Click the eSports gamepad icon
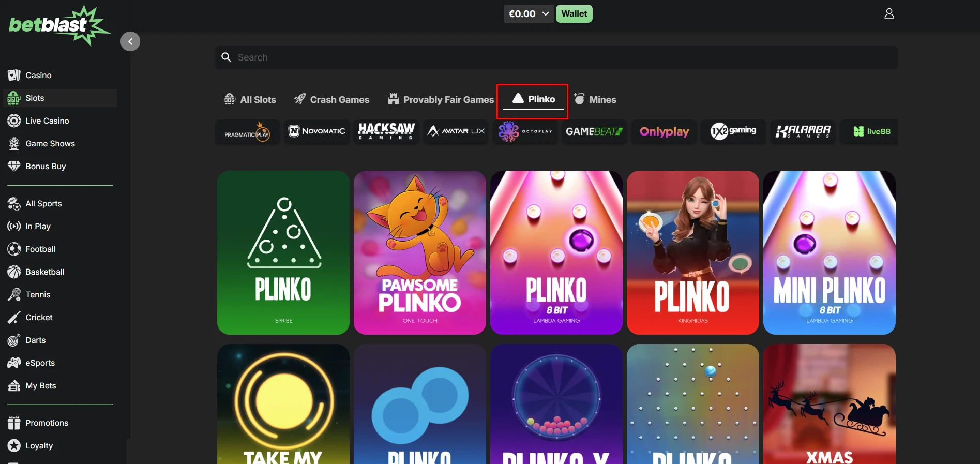Screen dimensions: 980x464 tap(14, 363)
